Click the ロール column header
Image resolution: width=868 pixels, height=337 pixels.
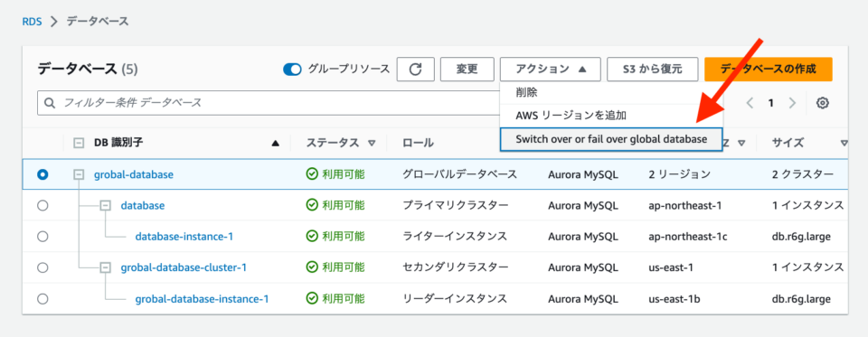(418, 143)
